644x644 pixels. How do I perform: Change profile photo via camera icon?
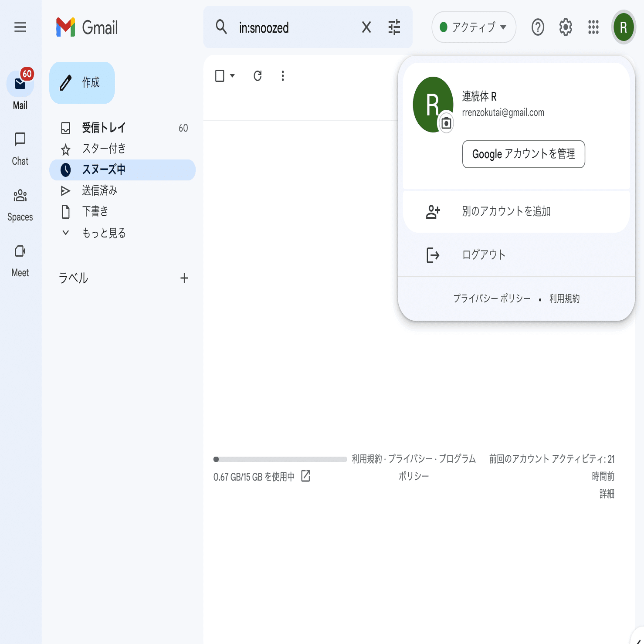tap(446, 123)
